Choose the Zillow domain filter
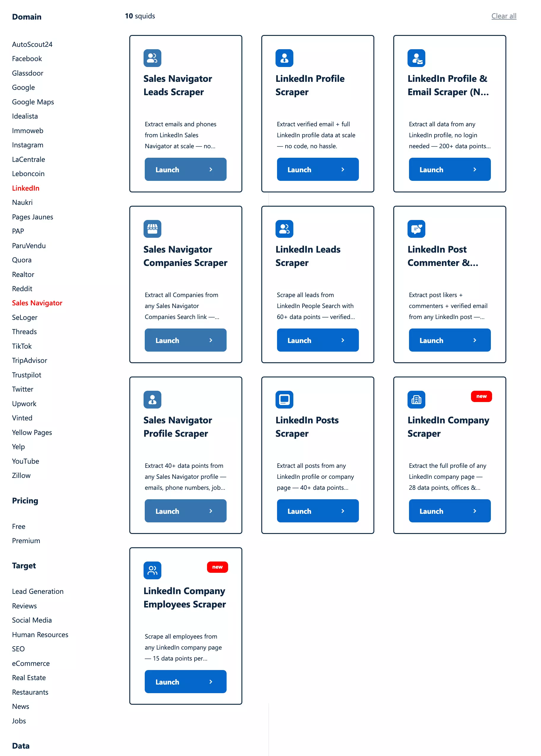Image resolution: width=541 pixels, height=756 pixels. pyautogui.click(x=21, y=475)
